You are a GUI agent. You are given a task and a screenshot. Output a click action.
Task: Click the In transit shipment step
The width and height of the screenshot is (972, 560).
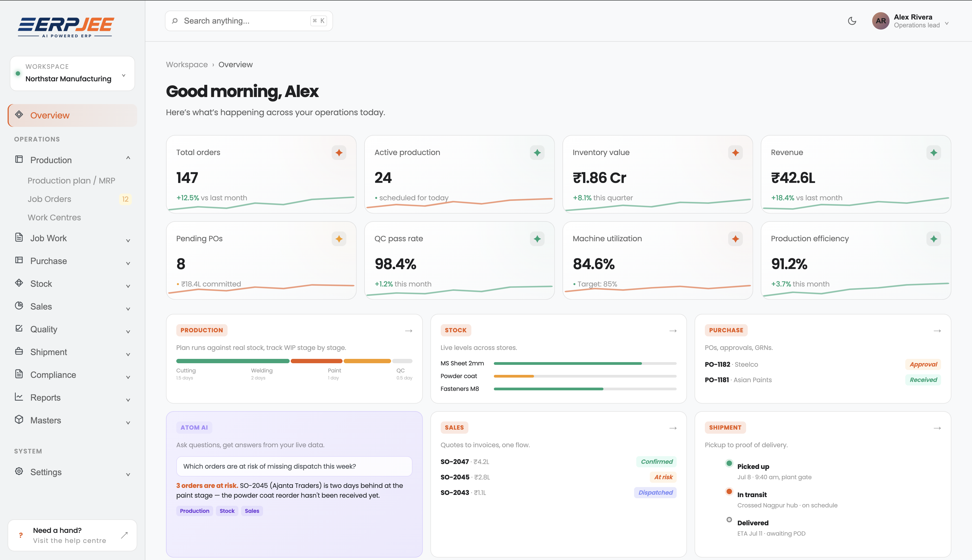(x=781, y=499)
